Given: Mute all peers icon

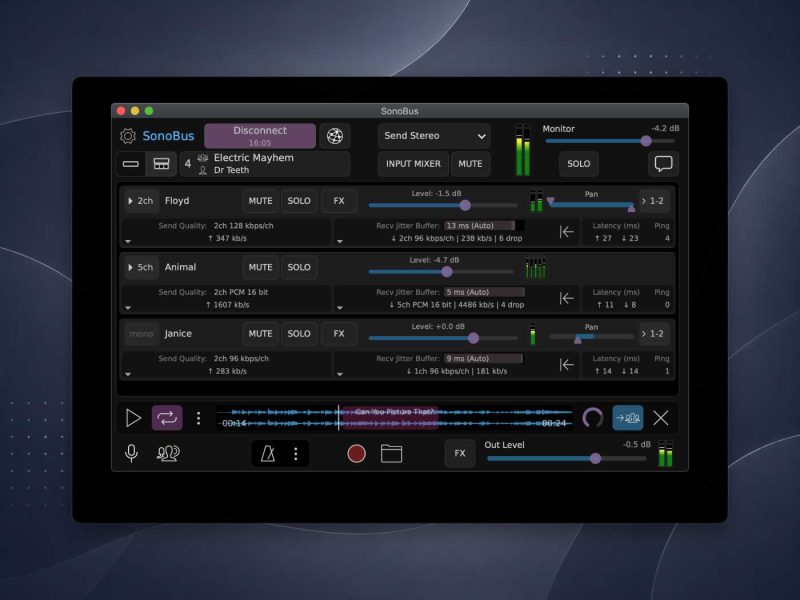Looking at the screenshot, I should click(168, 453).
